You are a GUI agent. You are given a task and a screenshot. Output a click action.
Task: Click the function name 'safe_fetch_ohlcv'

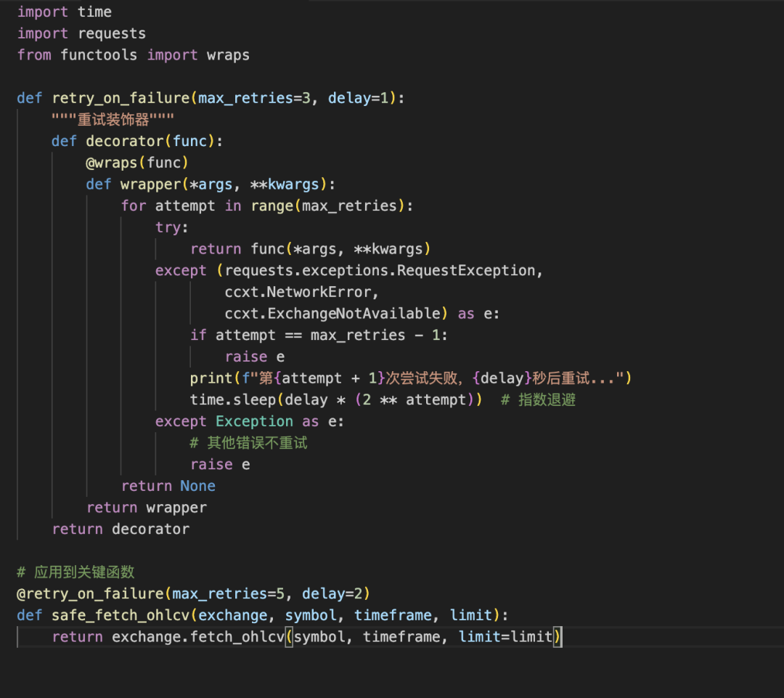121,615
